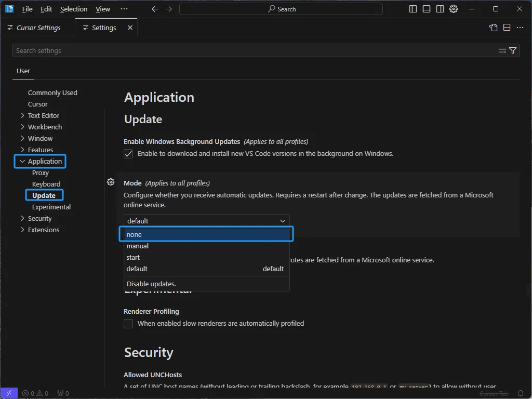Select the User settings scope tab
The width and height of the screenshot is (532, 399).
pos(23,71)
